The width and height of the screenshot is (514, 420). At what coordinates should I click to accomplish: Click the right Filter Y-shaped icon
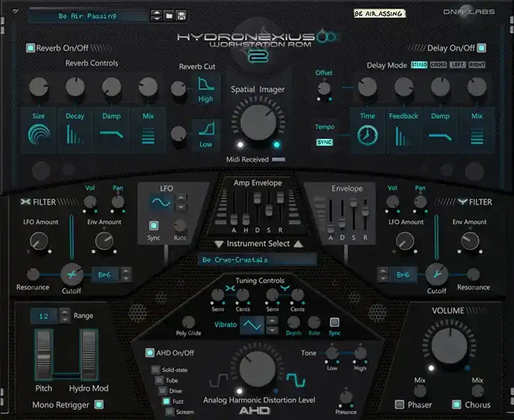click(x=462, y=201)
